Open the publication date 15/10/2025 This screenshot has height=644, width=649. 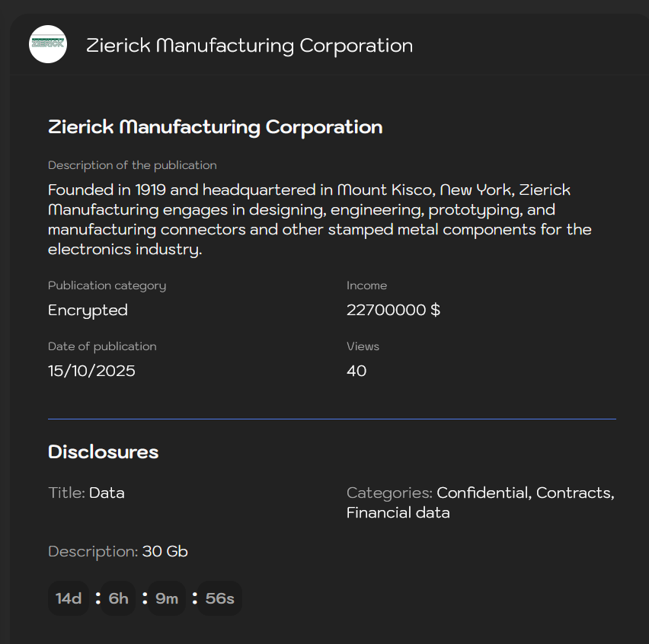(x=91, y=371)
